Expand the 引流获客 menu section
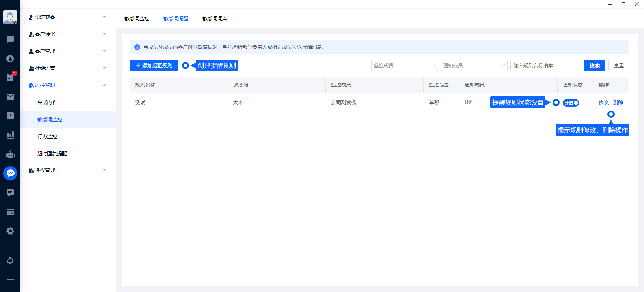Viewport: 644px width, 292px height. [67, 17]
